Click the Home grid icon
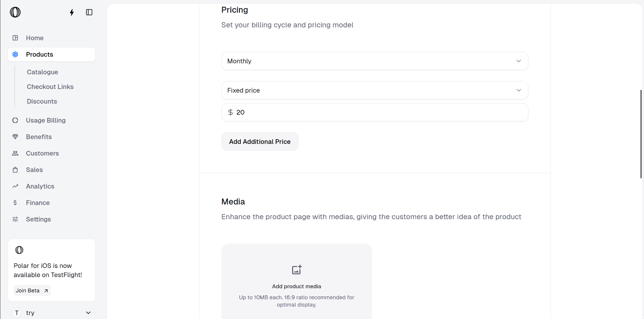Viewport: 644px width, 319px height. [x=15, y=38]
